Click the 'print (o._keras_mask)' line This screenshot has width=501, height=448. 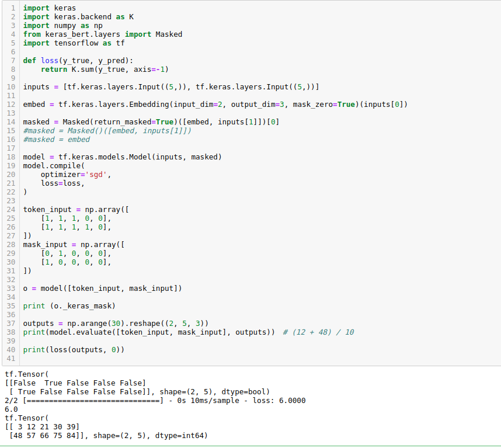pyautogui.click(x=69, y=306)
